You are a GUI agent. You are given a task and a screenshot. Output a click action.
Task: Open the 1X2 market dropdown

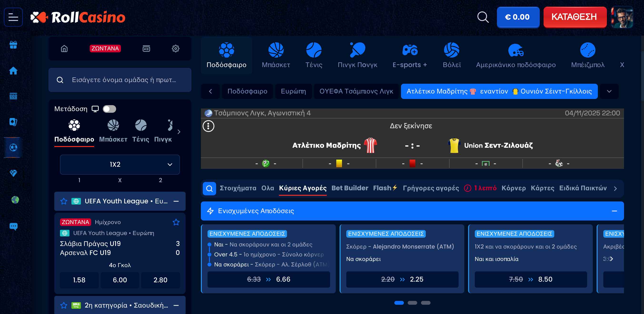click(120, 164)
